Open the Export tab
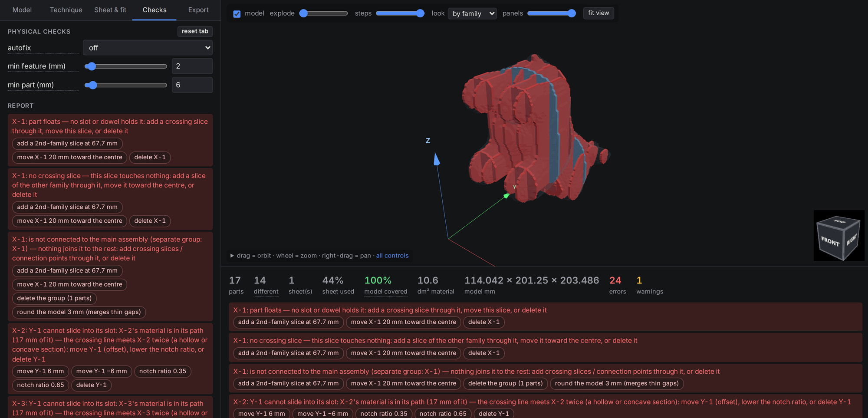 pyautogui.click(x=198, y=10)
